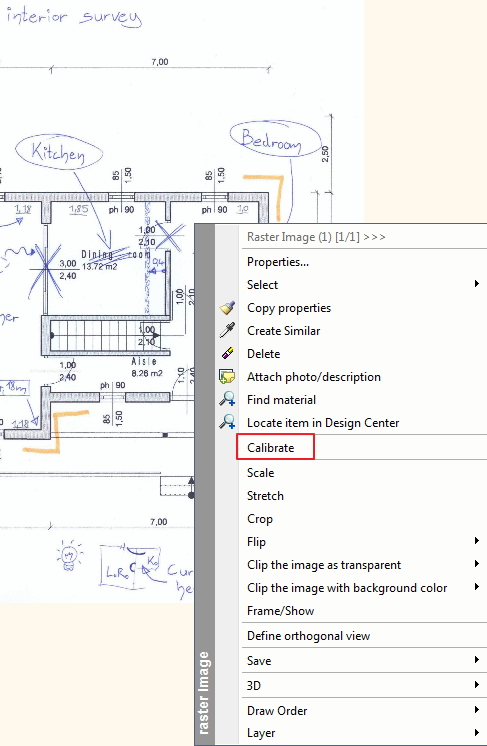Viewport: 487px width, 746px height.
Task: Select Crop in the menu
Action: (x=260, y=519)
